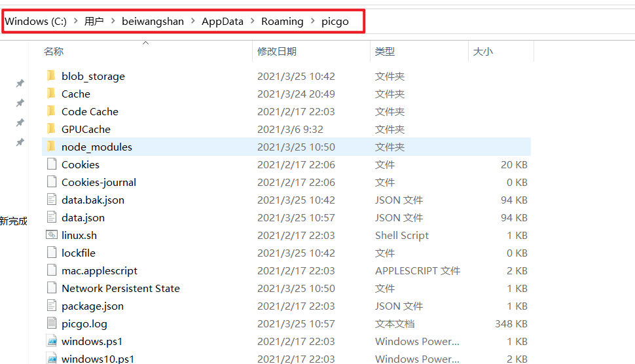Select the Code Cache folder name
The height and width of the screenshot is (364, 635).
click(90, 111)
